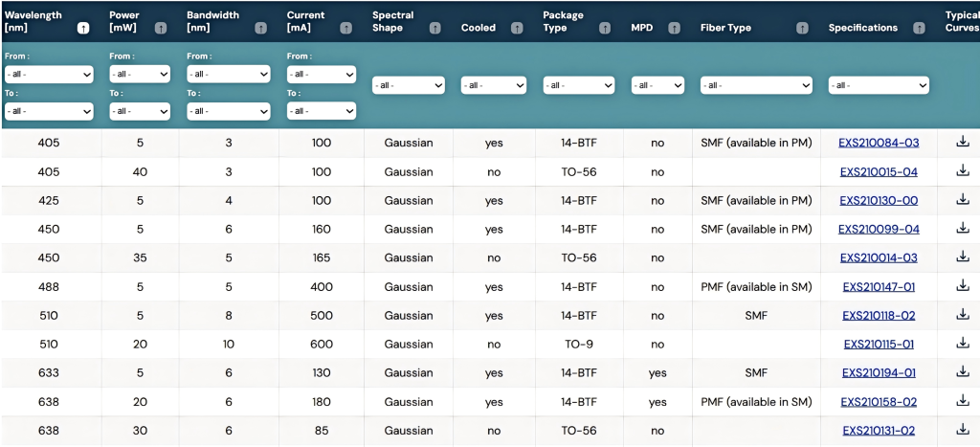The image size is (980, 447).
Task: Sort by Current column arrow icon
Action: [346, 28]
